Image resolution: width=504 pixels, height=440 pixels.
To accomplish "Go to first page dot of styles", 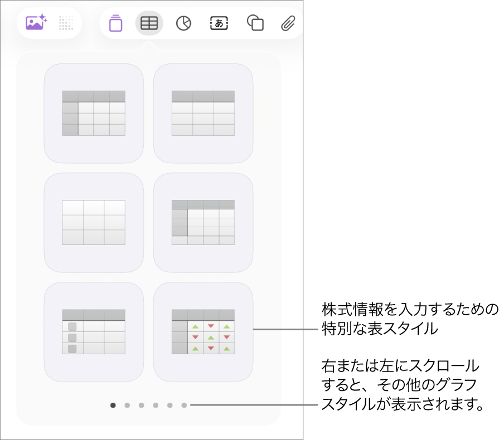I will click(x=113, y=405).
